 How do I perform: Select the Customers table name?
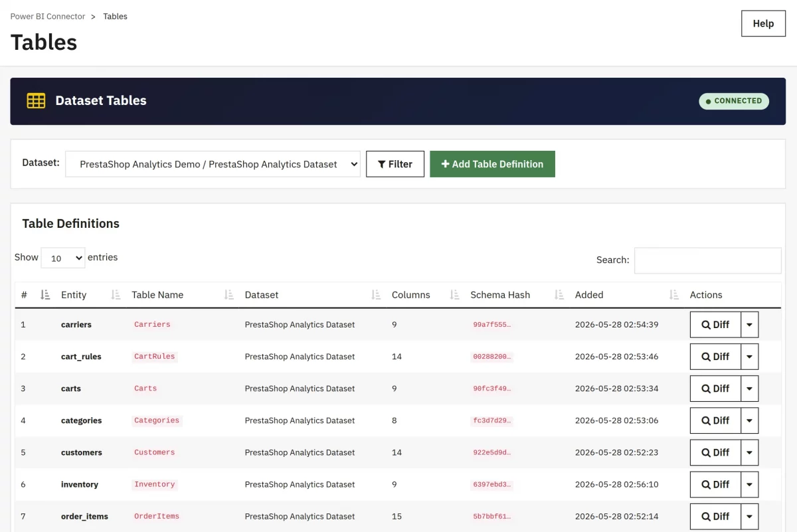(x=155, y=452)
